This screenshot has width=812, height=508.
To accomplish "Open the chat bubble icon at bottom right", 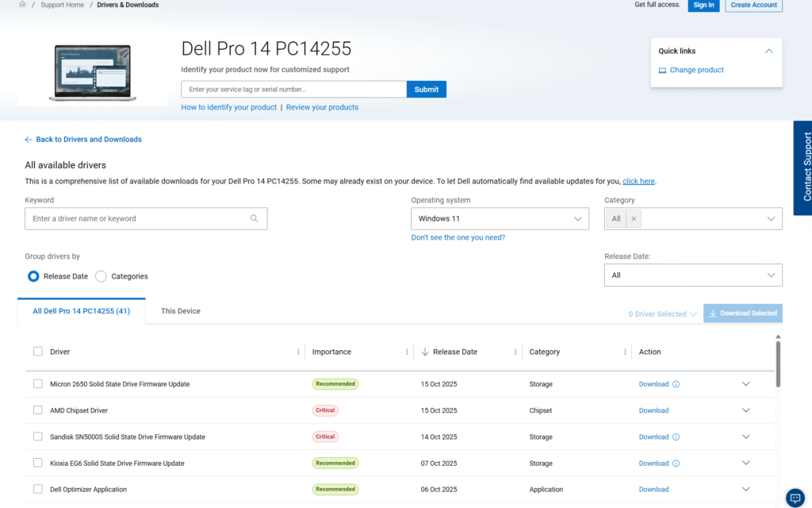I will tap(795, 498).
